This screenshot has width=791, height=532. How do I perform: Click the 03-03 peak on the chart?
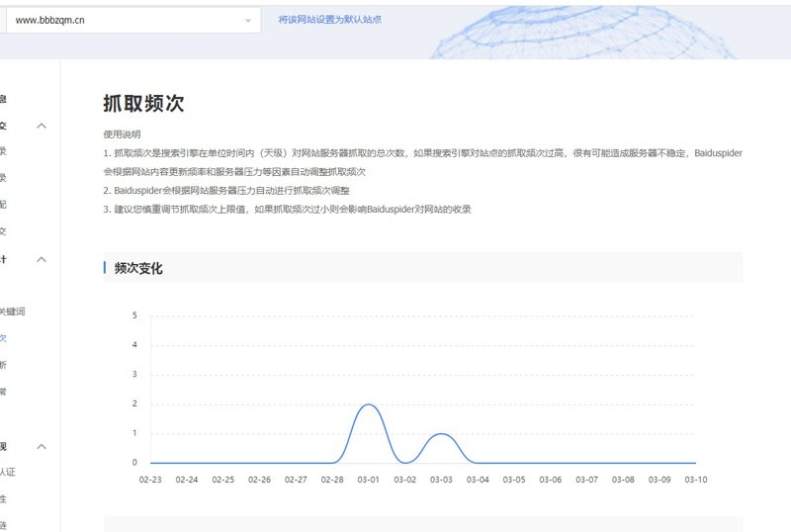tap(442, 434)
